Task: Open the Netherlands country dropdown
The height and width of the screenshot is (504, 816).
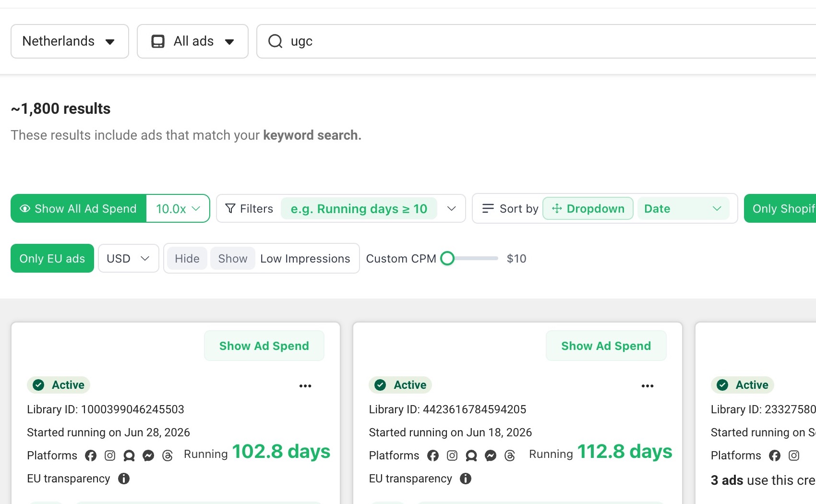Action: tap(70, 41)
